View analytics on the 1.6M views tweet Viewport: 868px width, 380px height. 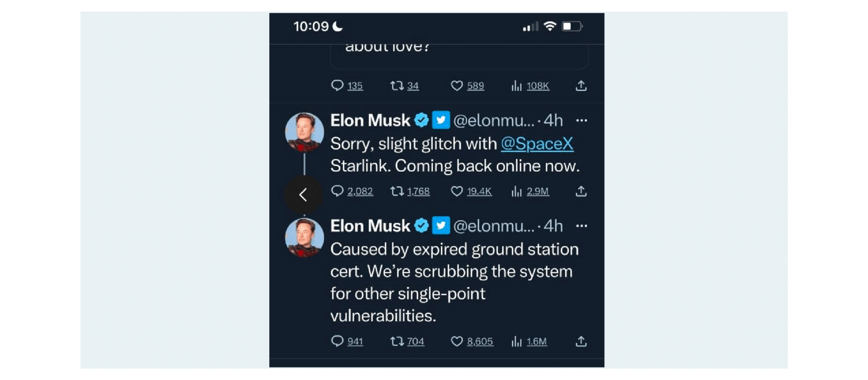(x=516, y=341)
